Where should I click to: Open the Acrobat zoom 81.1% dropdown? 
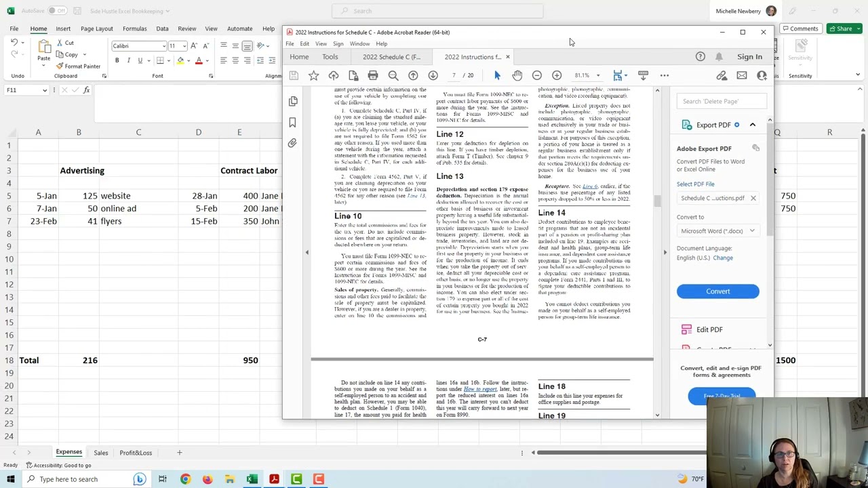click(597, 75)
